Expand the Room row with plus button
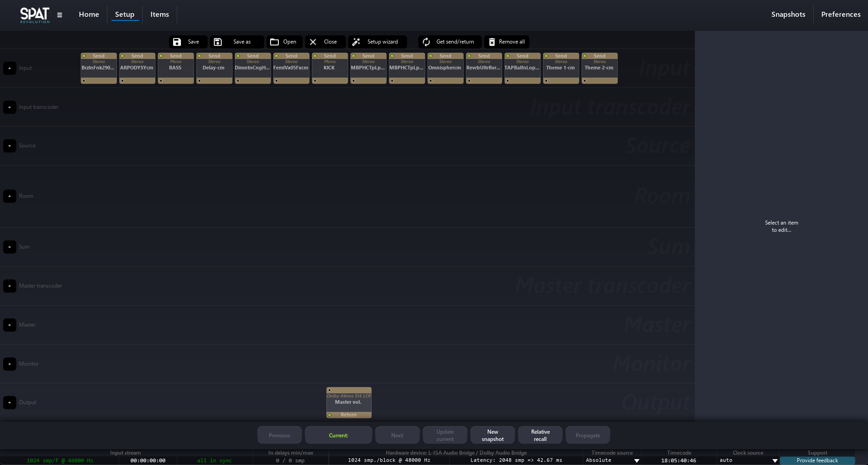The height and width of the screenshot is (465, 868). [x=10, y=196]
